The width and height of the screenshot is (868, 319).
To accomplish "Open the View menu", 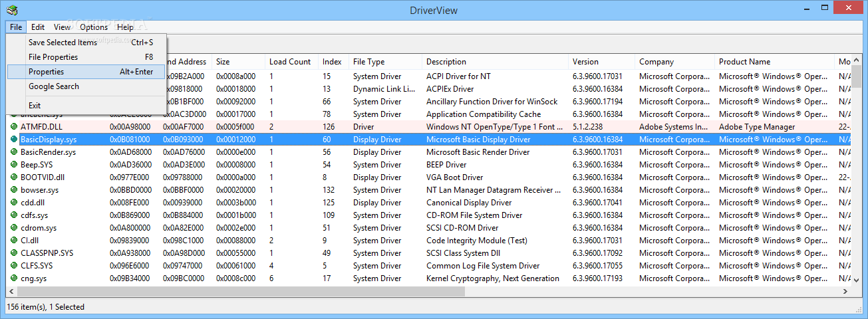I will click(x=62, y=27).
